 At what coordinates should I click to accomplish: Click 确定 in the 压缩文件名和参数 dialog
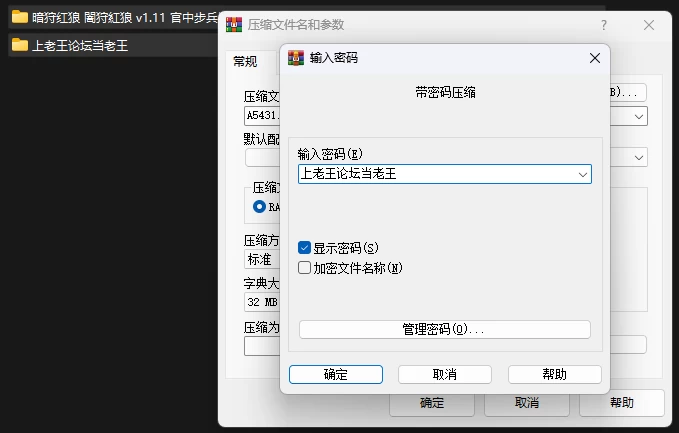432,404
